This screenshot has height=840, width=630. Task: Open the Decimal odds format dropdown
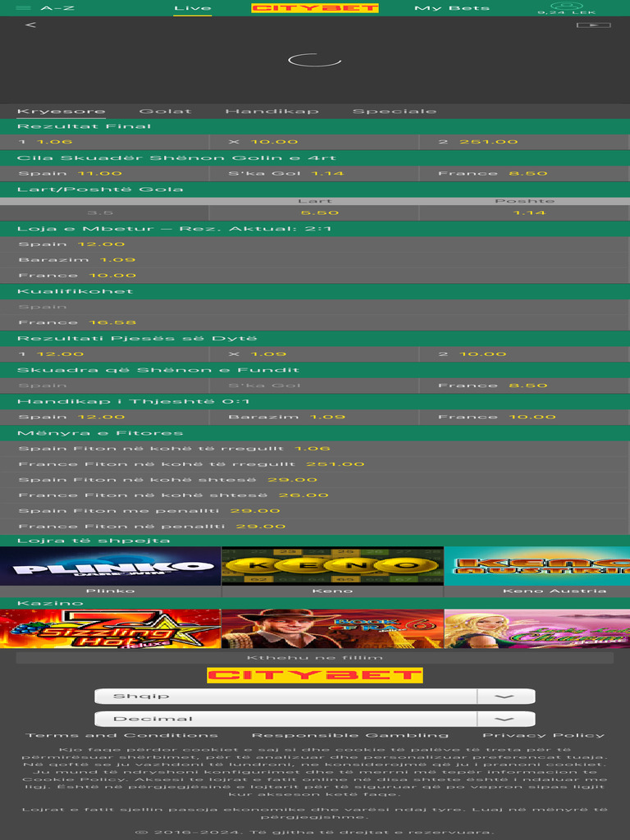click(315, 719)
